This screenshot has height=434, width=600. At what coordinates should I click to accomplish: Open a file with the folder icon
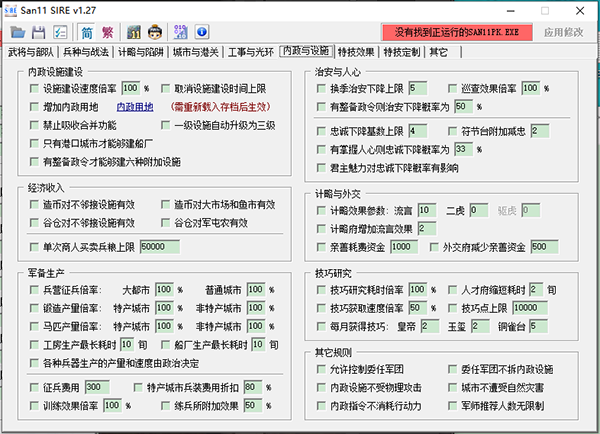[18, 32]
